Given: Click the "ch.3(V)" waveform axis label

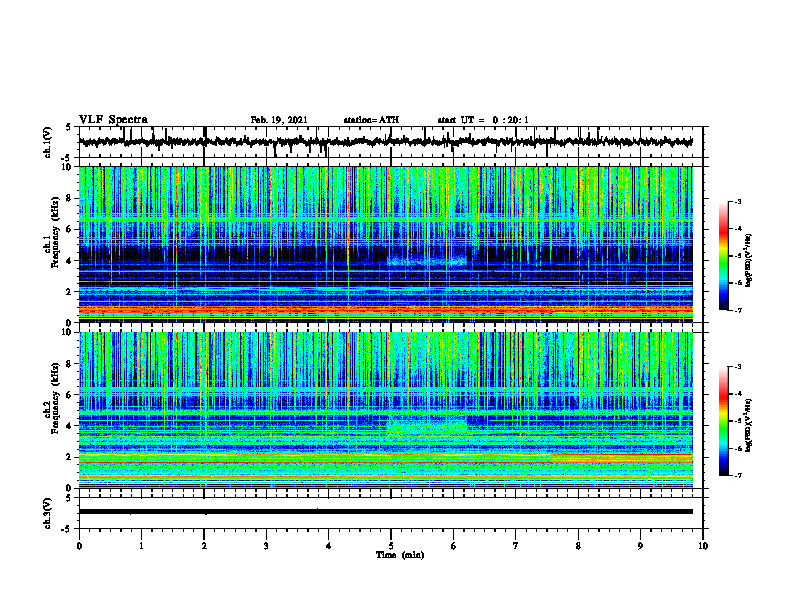Looking at the screenshot, I should click(47, 514).
